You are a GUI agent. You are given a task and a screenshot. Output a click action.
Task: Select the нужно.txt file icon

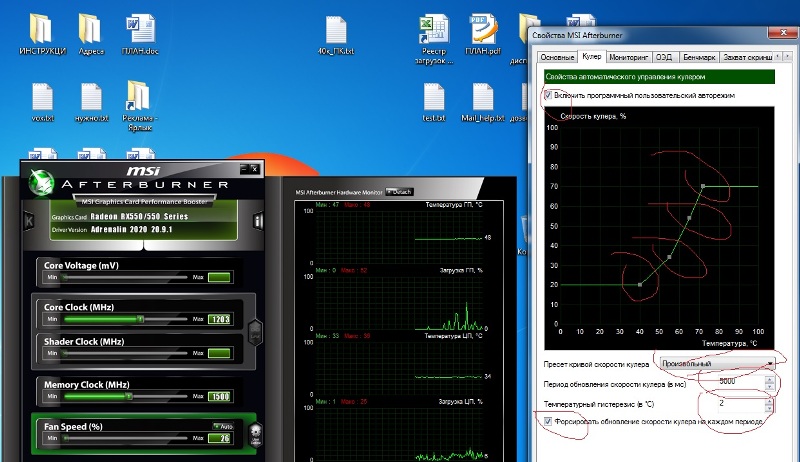click(x=91, y=102)
